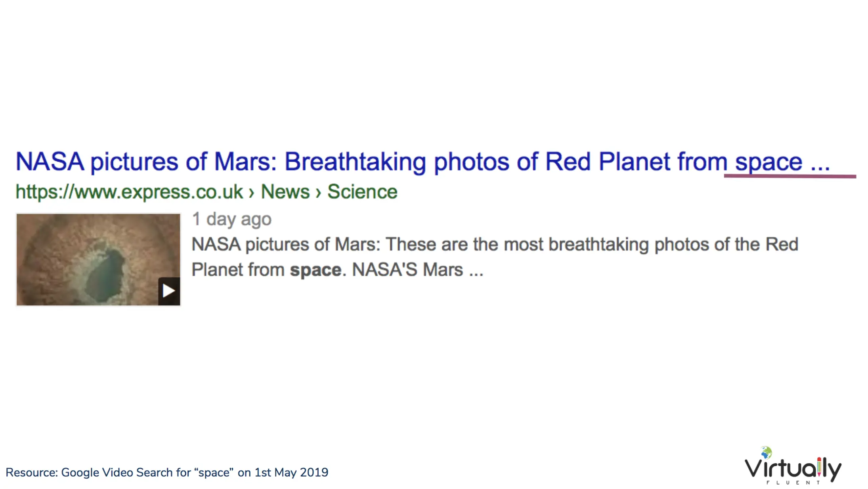Select the News breadcrumb segment
Screen dimensions: 868x489
point(285,192)
